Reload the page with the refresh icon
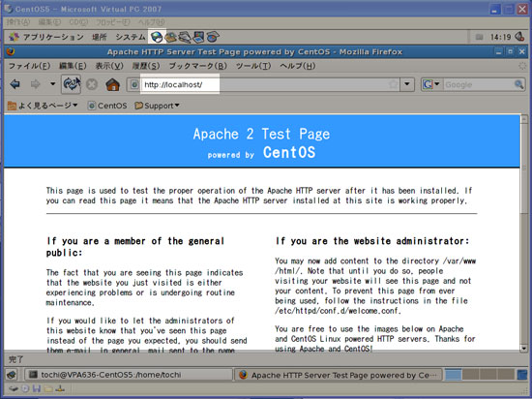The width and height of the screenshot is (532, 399). pyautogui.click(x=71, y=84)
